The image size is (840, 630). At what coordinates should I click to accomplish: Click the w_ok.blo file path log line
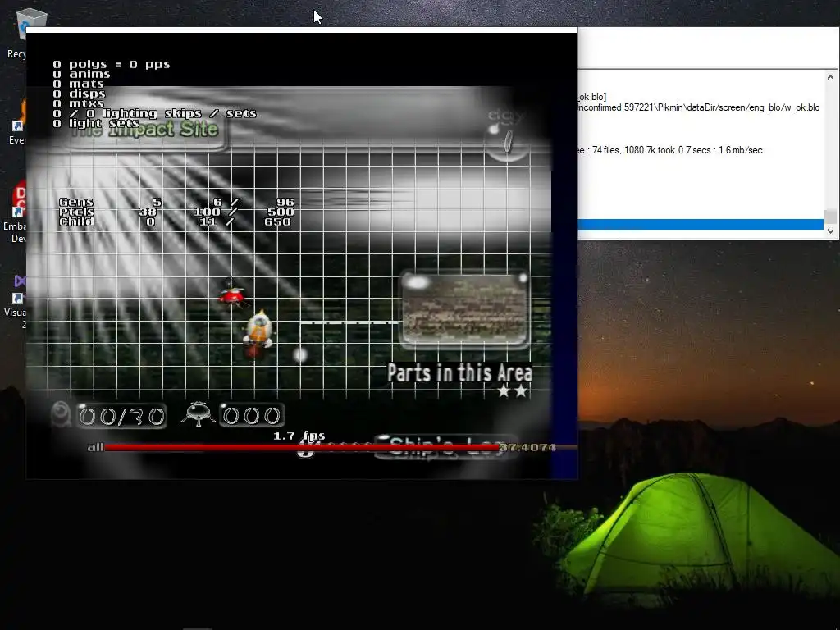coord(699,107)
